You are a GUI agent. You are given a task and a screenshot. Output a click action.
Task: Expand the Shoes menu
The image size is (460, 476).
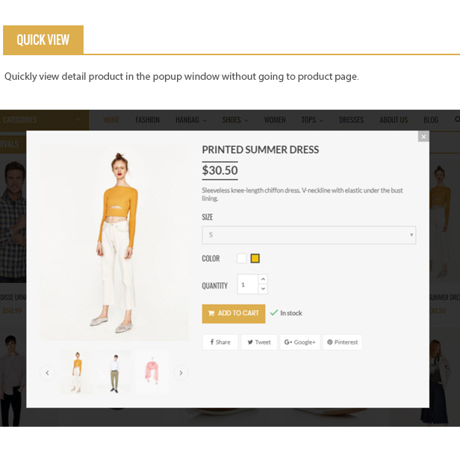tap(235, 120)
